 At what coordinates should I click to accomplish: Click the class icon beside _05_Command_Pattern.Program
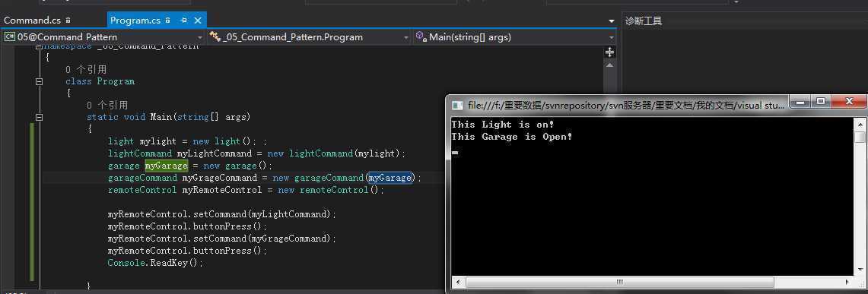click(x=215, y=37)
